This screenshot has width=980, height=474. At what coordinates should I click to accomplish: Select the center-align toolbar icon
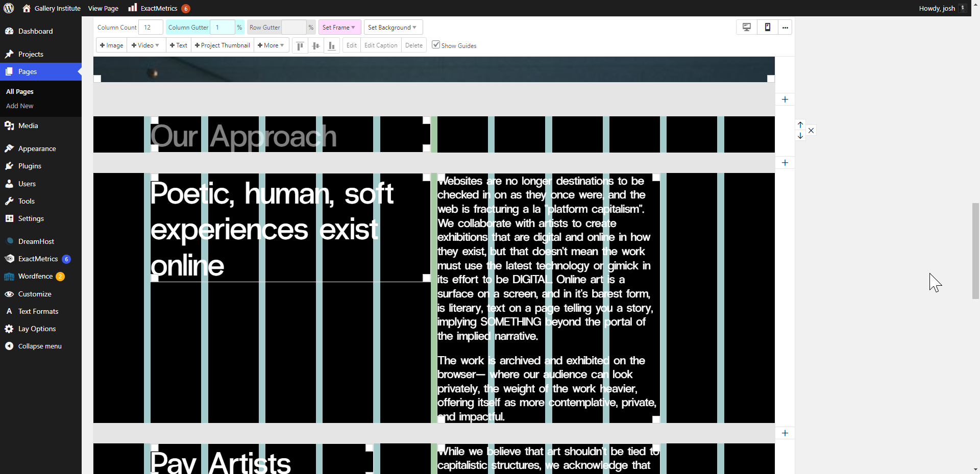coord(315,45)
